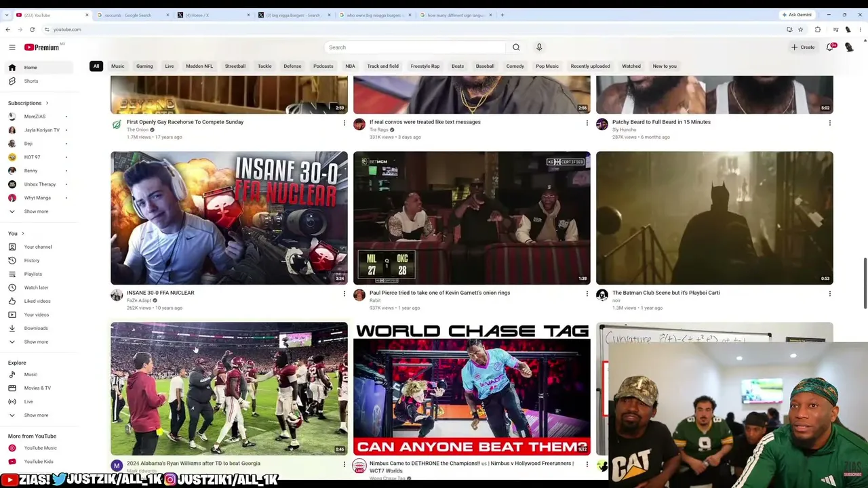Click the YouTube Premium logo
Viewport: 868px width, 488px height.
click(x=42, y=47)
